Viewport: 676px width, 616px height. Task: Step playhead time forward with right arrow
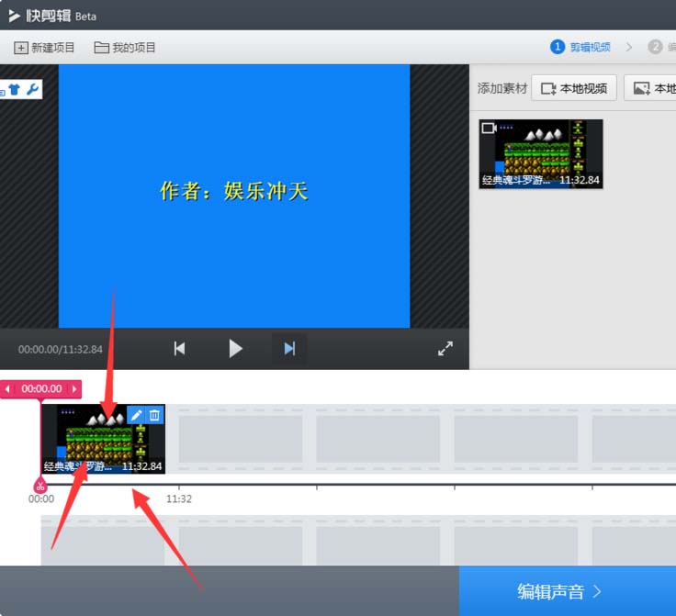click(x=74, y=389)
